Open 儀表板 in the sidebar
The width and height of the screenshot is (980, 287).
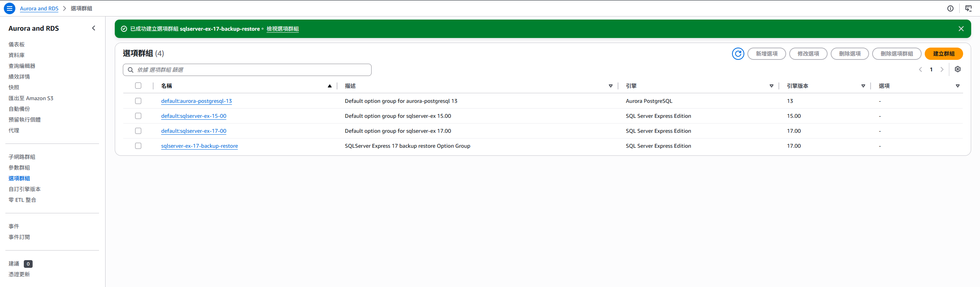click(17, 45)
